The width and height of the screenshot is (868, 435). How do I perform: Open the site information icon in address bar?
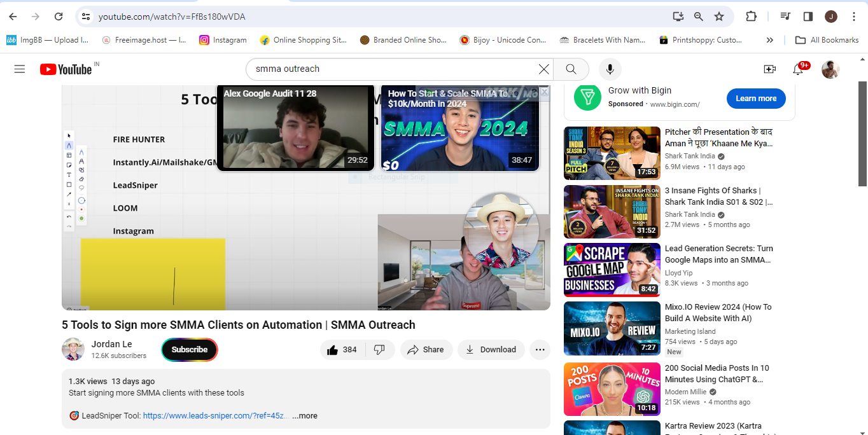(87, 17)
